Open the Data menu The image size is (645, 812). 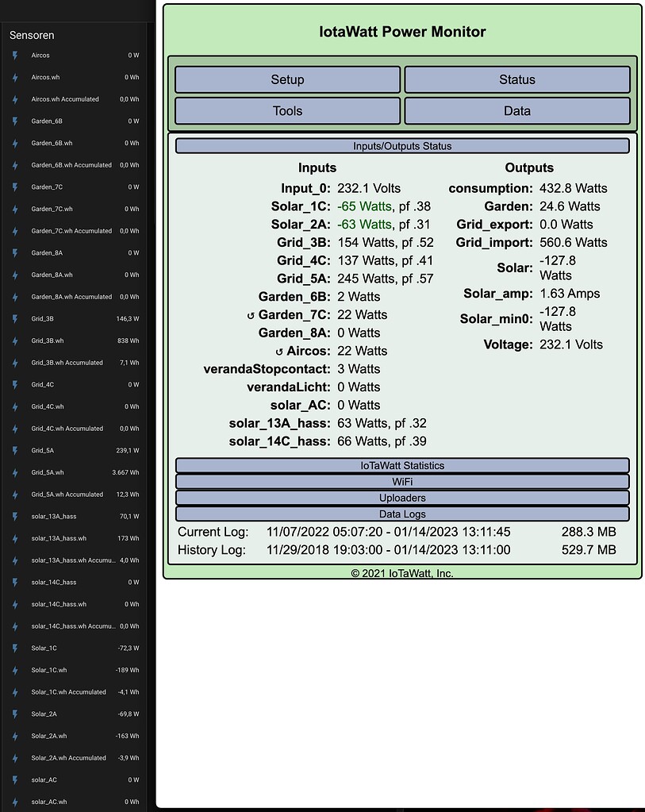516,111
